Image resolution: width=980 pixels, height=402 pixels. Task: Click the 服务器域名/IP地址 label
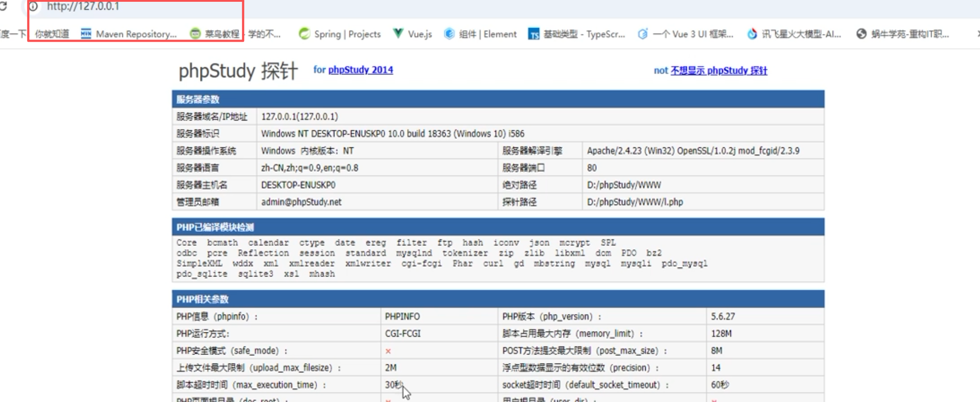(x=212, y=117)
